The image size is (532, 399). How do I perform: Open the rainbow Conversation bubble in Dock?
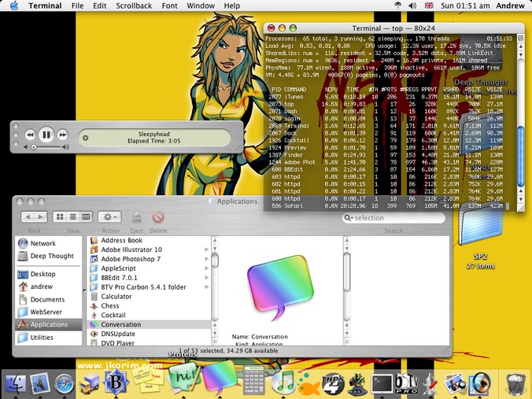[220, 379]
